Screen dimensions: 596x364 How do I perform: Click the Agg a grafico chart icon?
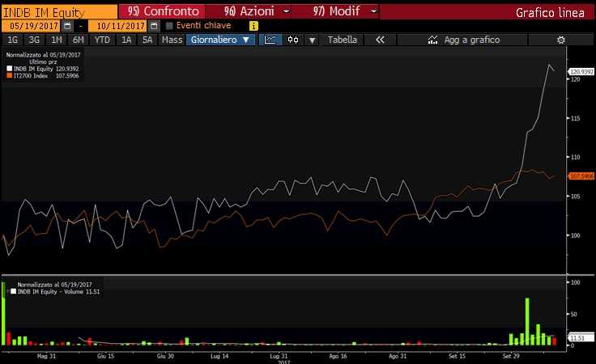(433, 40)
